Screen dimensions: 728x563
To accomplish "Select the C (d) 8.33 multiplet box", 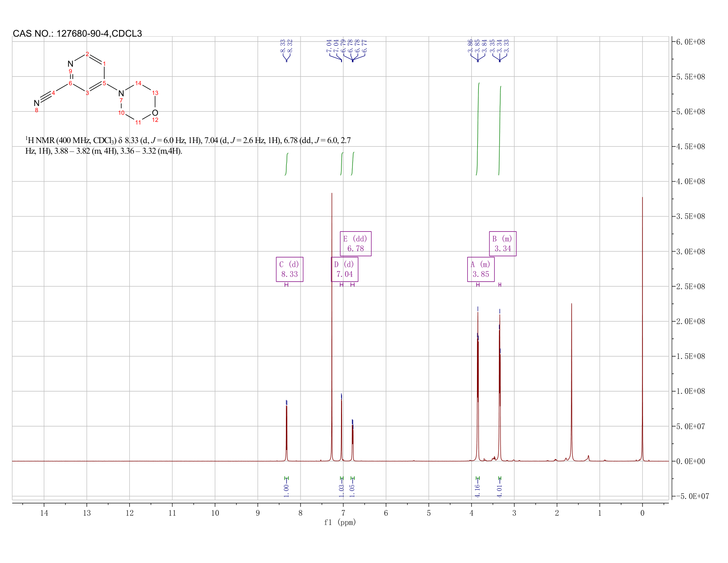I will pos(289,269).
